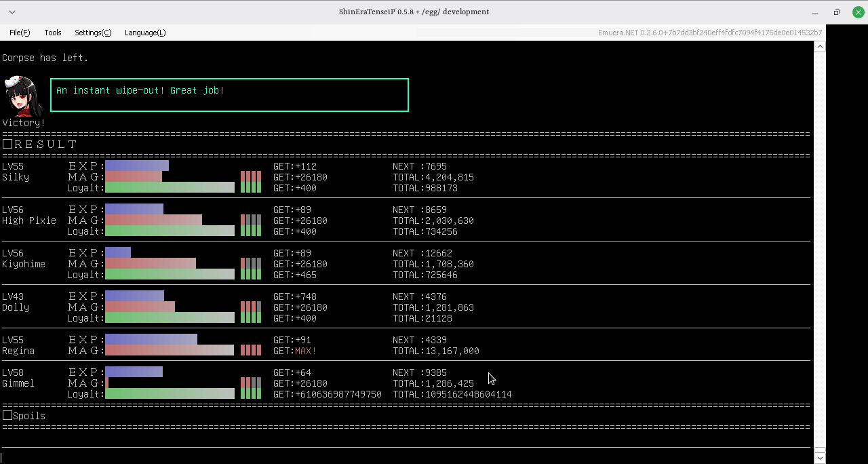Click the character portrait with black hair

click(x=24, y=96)
